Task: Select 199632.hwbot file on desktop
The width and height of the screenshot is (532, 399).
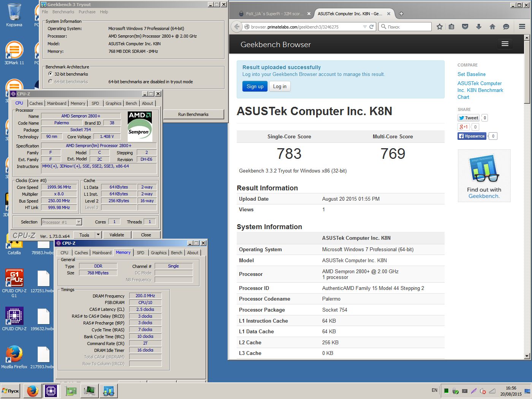Action: click(43, 319)
